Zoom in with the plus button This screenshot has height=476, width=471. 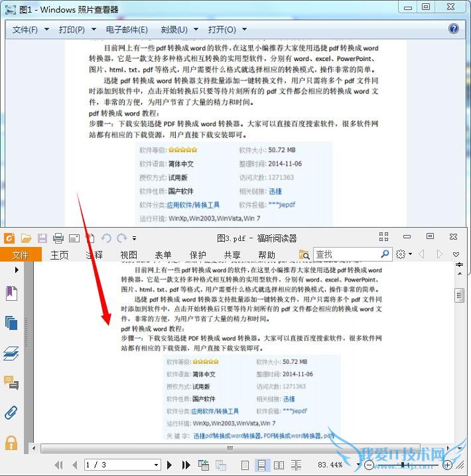coord(448,465)
